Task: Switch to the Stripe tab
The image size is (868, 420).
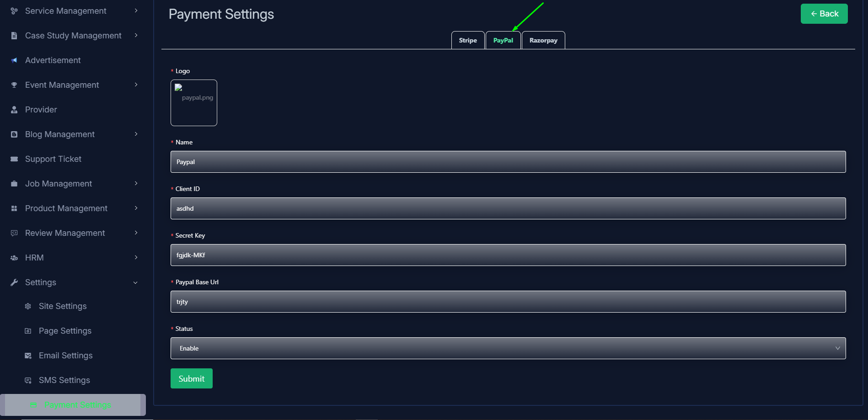Action: click(x=467, y=40)
